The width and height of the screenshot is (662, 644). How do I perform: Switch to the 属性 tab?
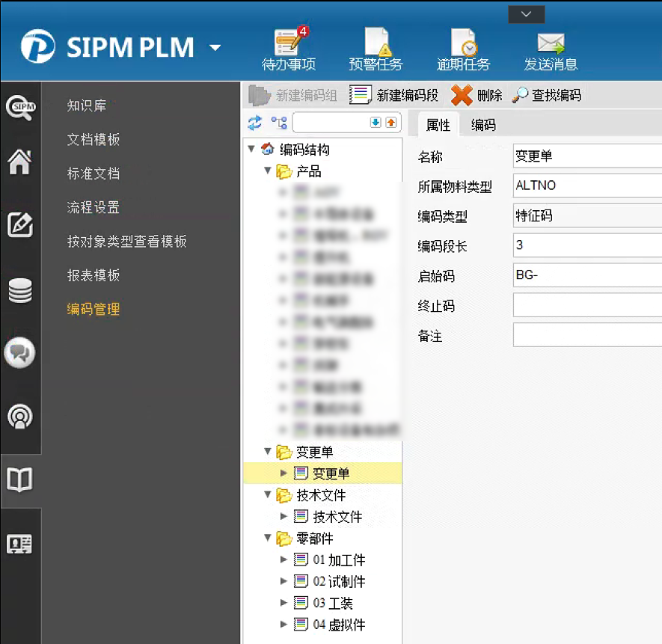438,125
